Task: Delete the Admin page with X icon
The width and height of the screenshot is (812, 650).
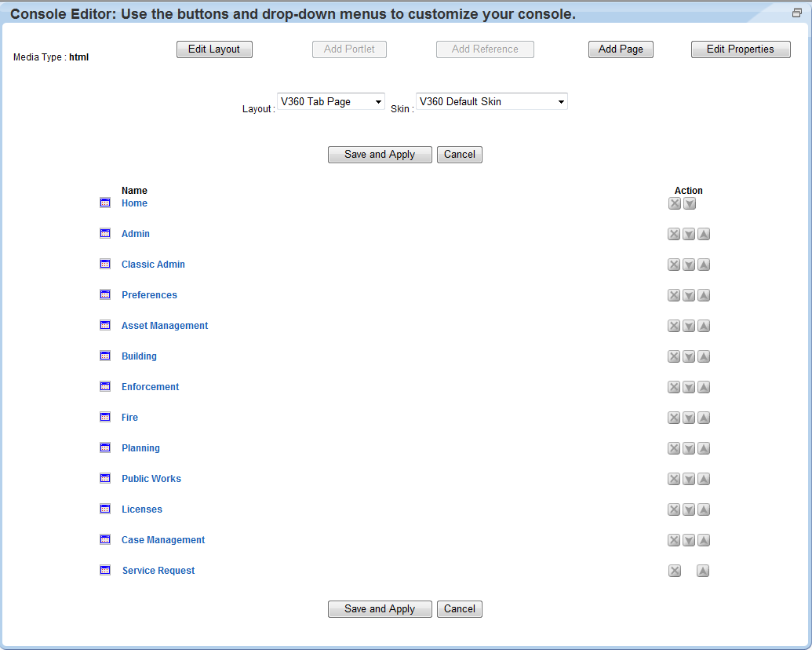Action: click(674, 234)
